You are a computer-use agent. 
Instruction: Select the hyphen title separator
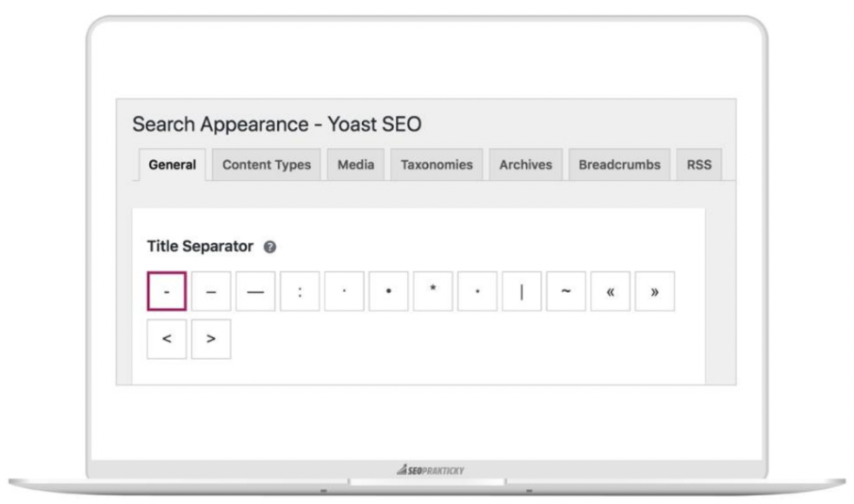[167, 291]
